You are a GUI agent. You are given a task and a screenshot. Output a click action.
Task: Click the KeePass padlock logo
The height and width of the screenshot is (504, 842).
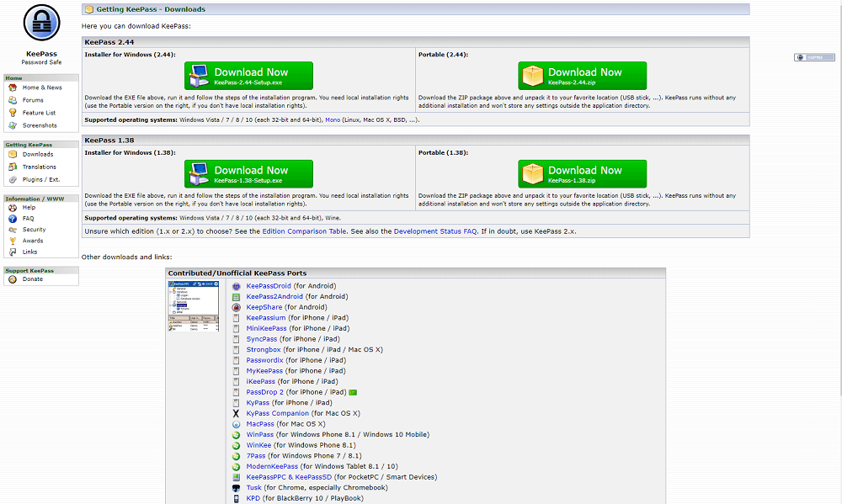coord(41,23)
